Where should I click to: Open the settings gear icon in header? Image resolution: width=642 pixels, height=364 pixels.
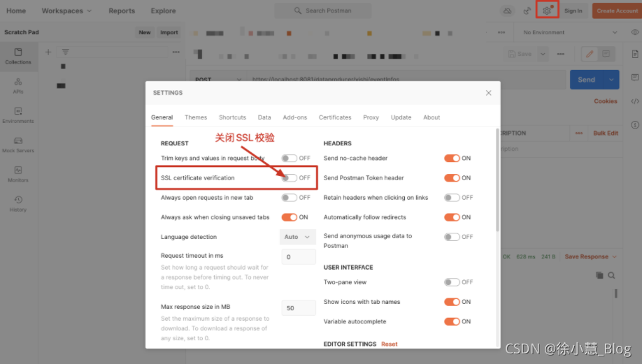[547, 10]
